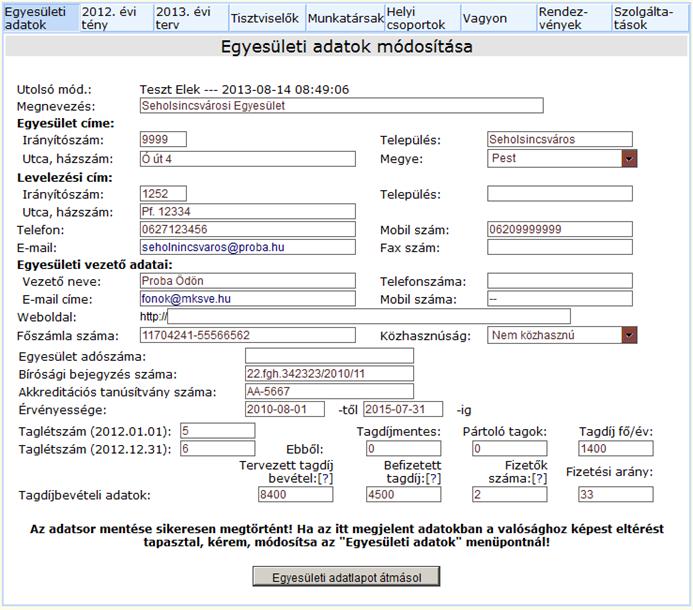Image resolution: width=693 pixels, height=610 pixels.
Task: Open the Közhasznúság dropdown
Action: click(562, 335)
